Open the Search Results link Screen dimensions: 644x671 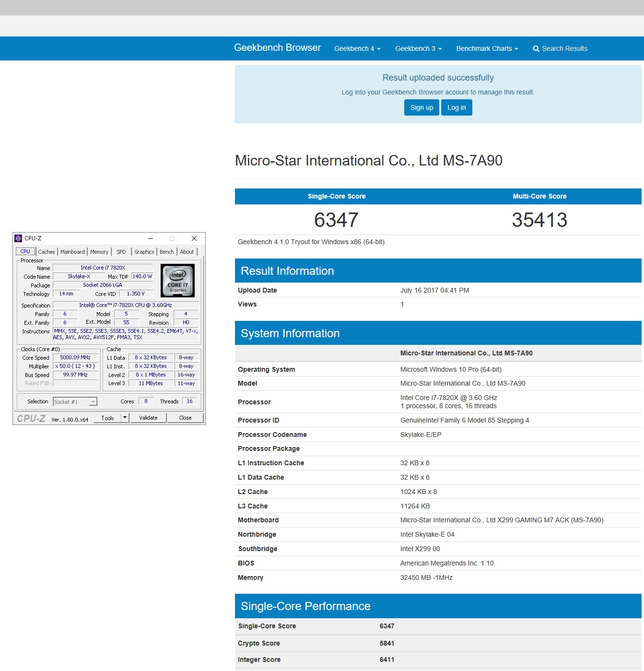click(560, 48)
